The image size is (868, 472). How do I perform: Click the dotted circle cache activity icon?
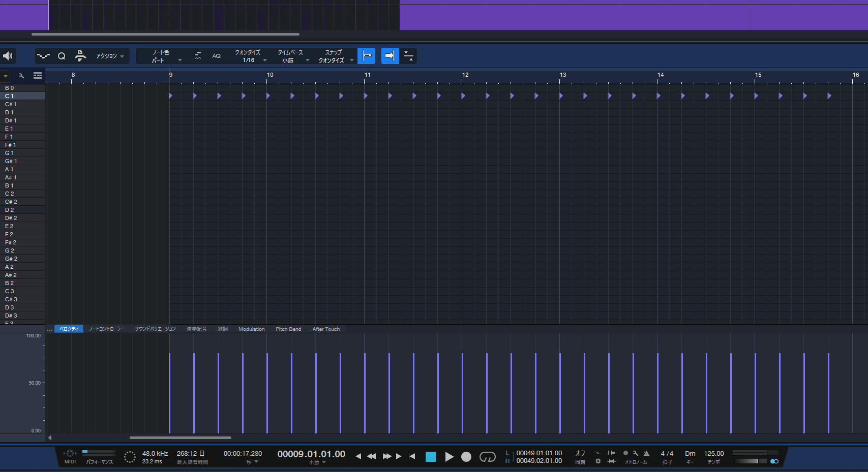pos(130,457)
